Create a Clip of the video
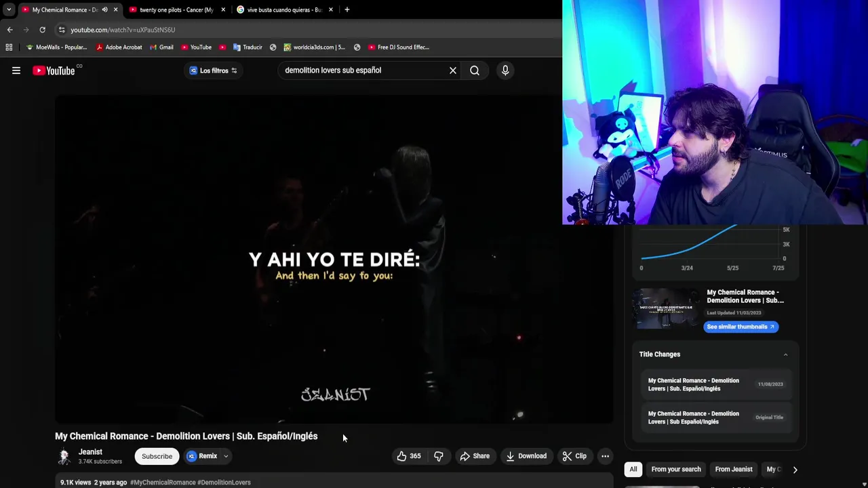 click(x=574, y=456)
